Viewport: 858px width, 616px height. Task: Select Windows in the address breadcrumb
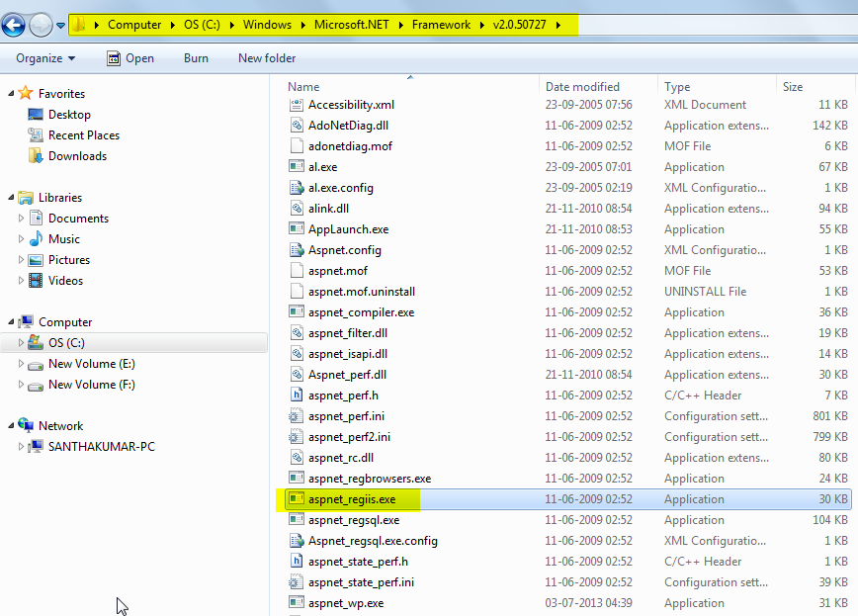click(x=267, y=25)
